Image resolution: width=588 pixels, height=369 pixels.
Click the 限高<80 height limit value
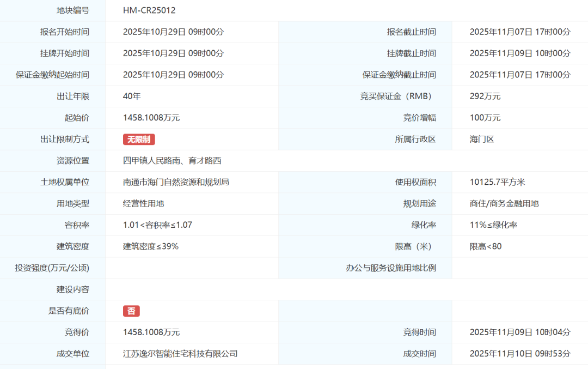tap(486, 246)
